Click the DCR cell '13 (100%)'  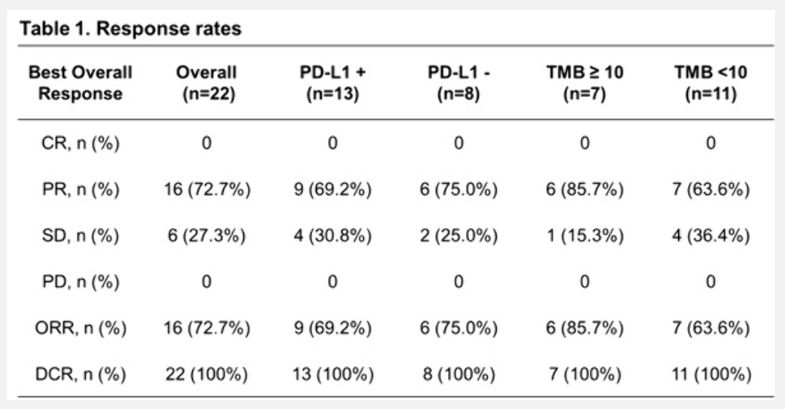click(x=332, y=376)
